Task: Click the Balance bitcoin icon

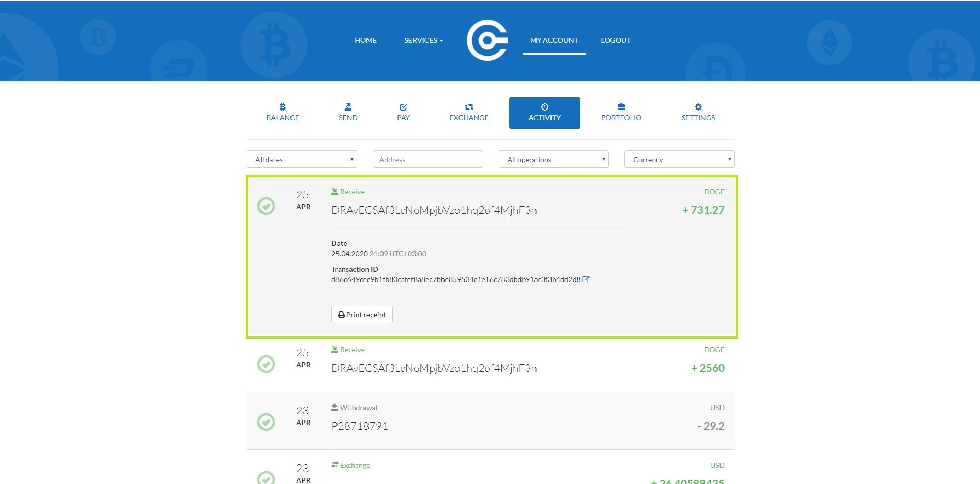Action: tap(282, 107)
